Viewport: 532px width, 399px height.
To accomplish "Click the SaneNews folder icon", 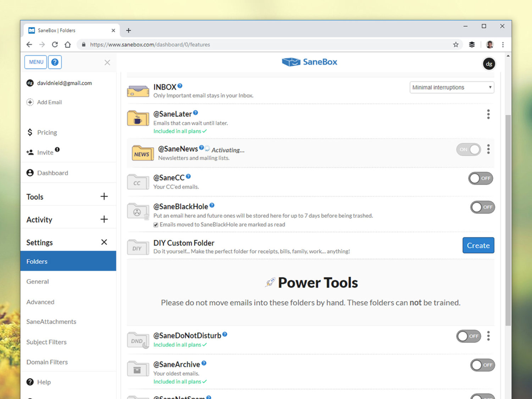I will pyautogui.click(x=142, y=153).
